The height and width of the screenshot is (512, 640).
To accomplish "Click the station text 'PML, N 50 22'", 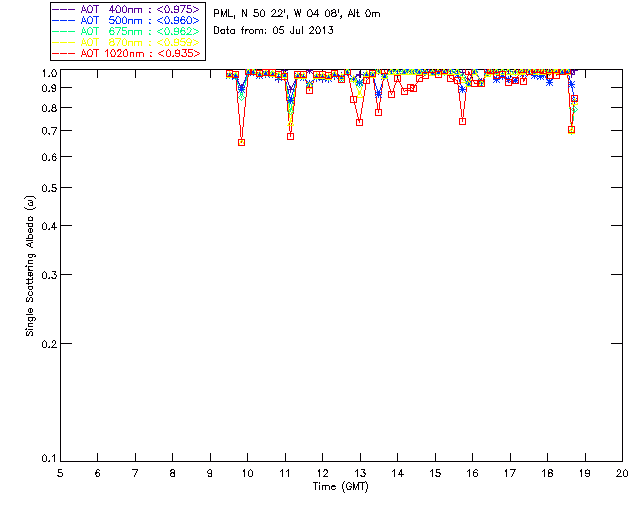I will pos(249,14).
